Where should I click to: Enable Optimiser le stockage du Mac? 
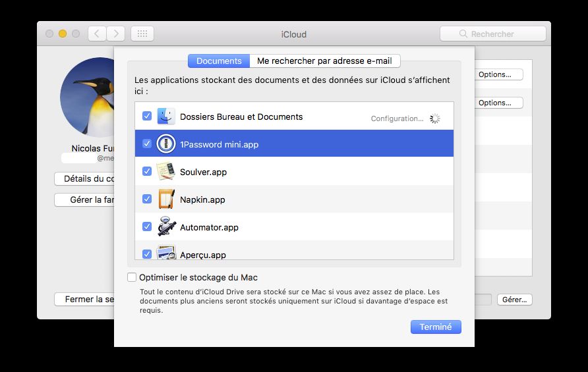[x=132, y=277]
